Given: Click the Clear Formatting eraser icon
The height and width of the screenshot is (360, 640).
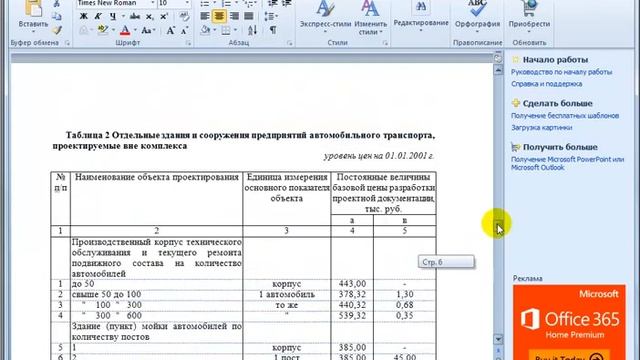Looking at the screenshot, I should pos(184,16).
